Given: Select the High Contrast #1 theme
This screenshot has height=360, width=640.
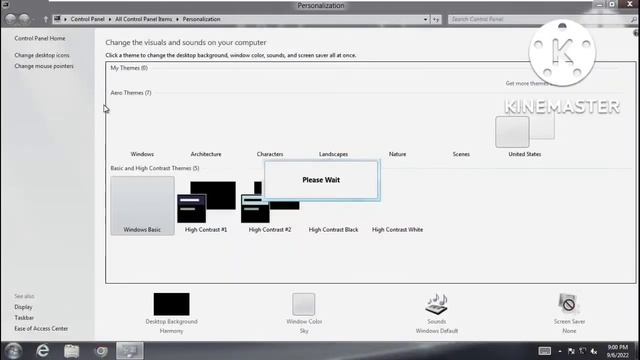Looking at the screenshot, I should coord(206,206).
